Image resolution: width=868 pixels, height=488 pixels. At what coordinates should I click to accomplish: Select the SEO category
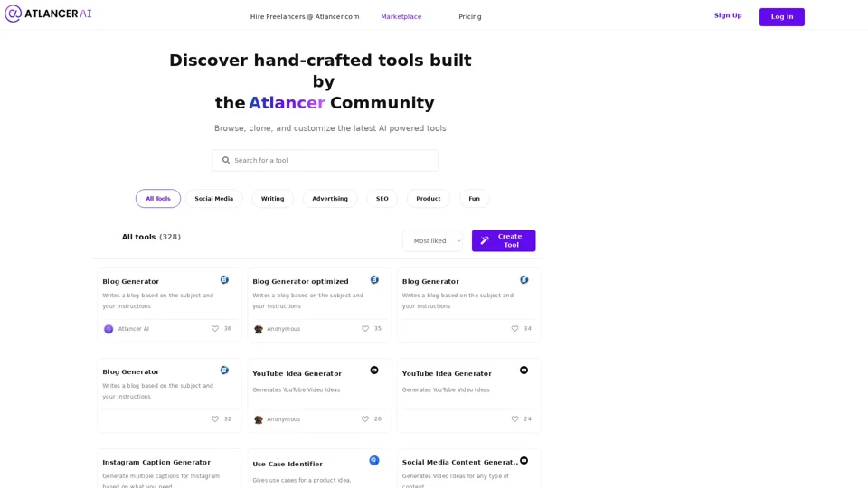(x=382, y=199)
